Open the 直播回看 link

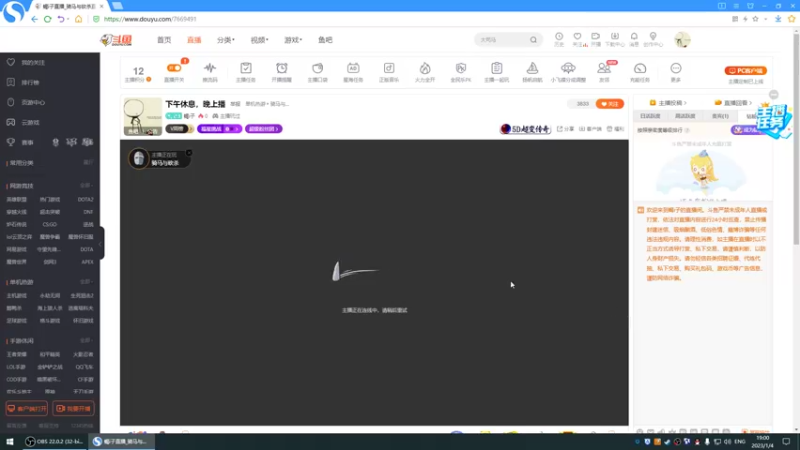tap(733, 103)
